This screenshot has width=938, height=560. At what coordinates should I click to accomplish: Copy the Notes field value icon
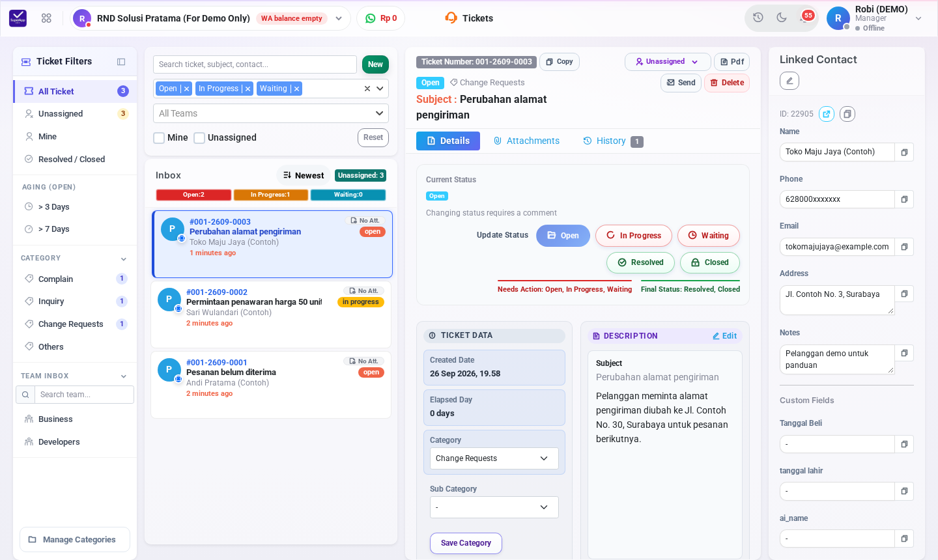904,353
